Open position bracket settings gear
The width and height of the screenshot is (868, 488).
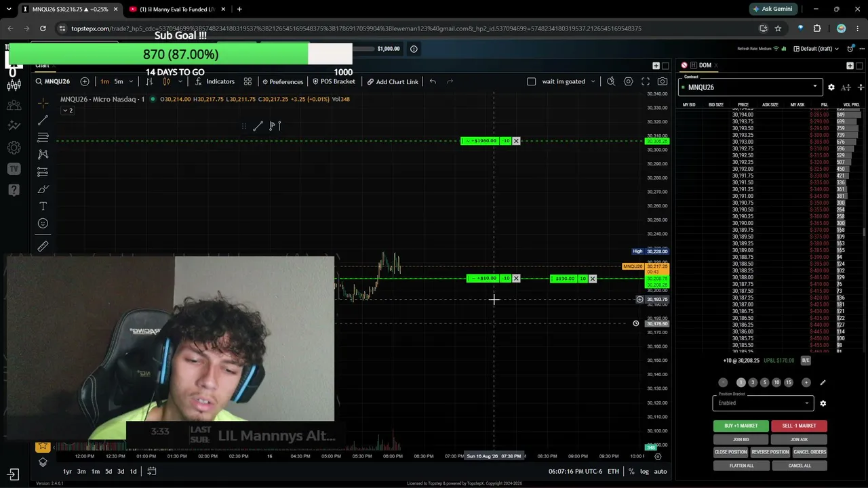823,403
